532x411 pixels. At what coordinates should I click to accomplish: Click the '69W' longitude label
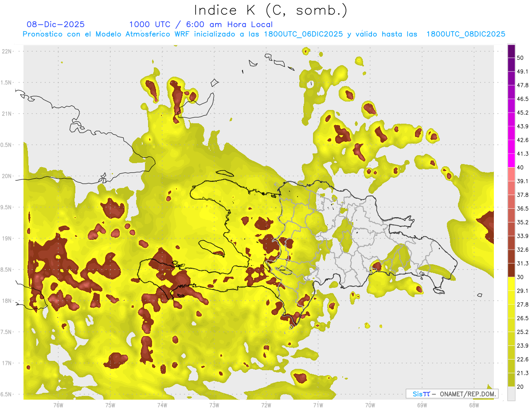coord(422,405)
